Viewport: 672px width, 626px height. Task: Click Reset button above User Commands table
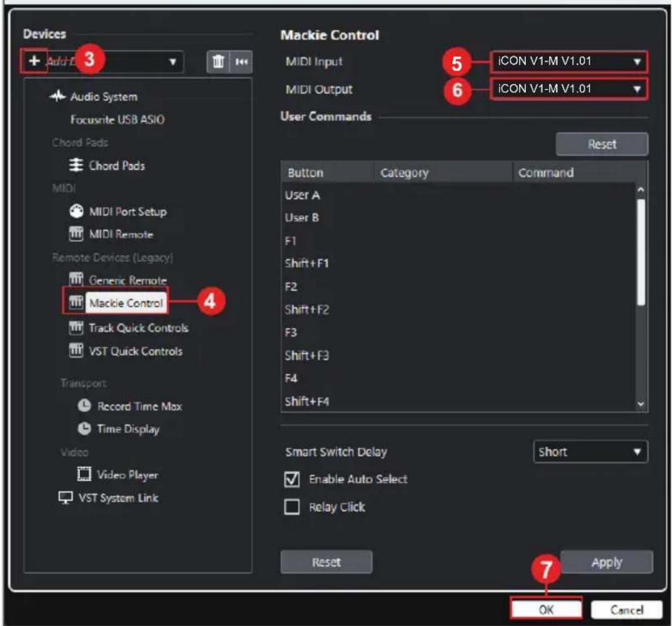pyautogui.click(x=601, y=144)
